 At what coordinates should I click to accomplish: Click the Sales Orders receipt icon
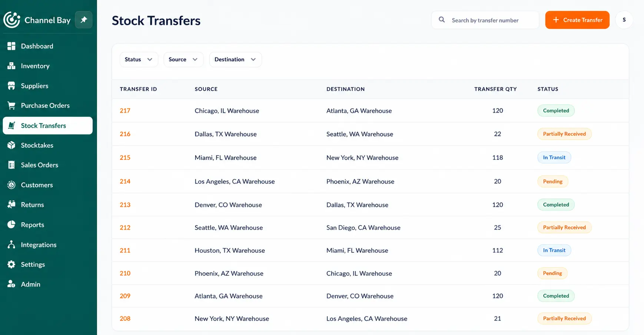(11, 165)
